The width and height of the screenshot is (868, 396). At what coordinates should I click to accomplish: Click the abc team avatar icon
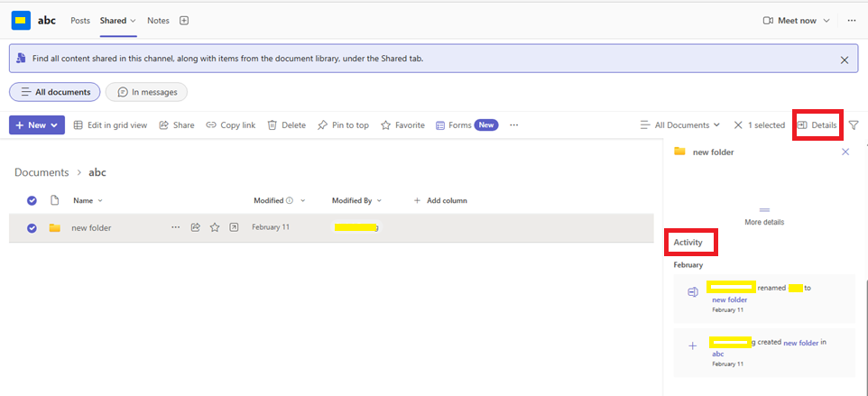coord(21,21)
